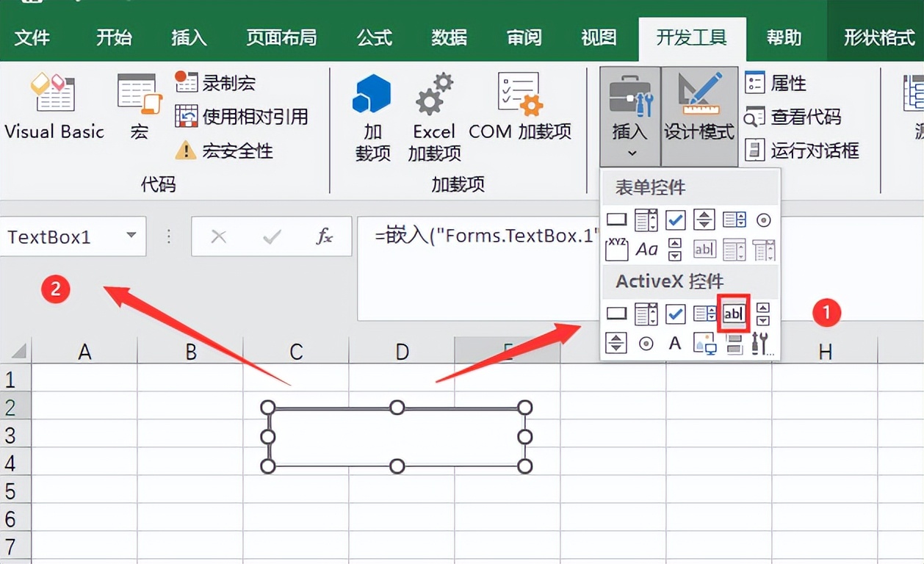This screenshot has height=564, width=924.
Task: Insert ActiveX Combo Box control
Action: pyautogui.click(x=646, y=314)
